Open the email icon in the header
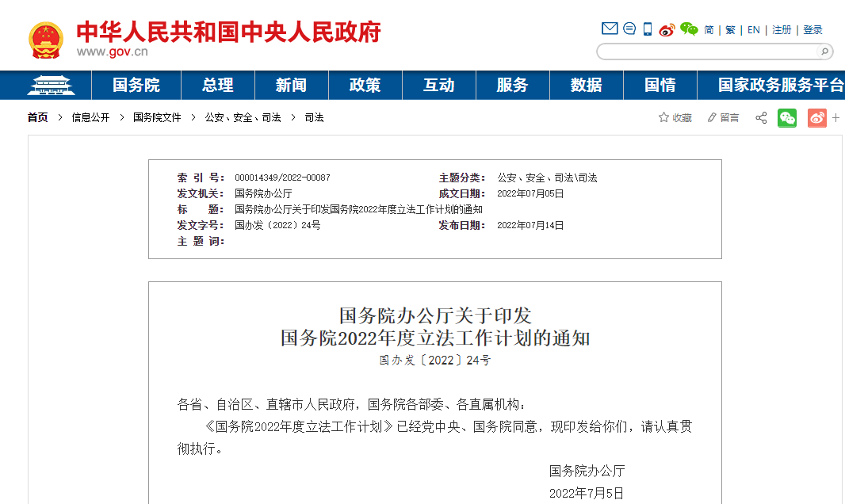 click(x=610, y=29)
